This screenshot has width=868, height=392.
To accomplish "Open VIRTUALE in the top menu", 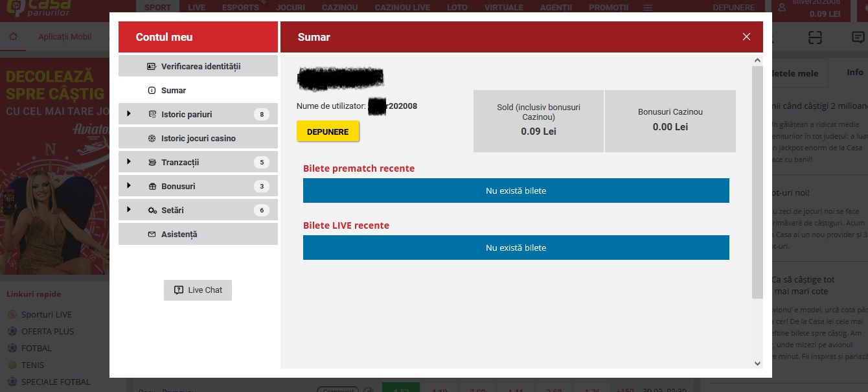I will point(503,8).
